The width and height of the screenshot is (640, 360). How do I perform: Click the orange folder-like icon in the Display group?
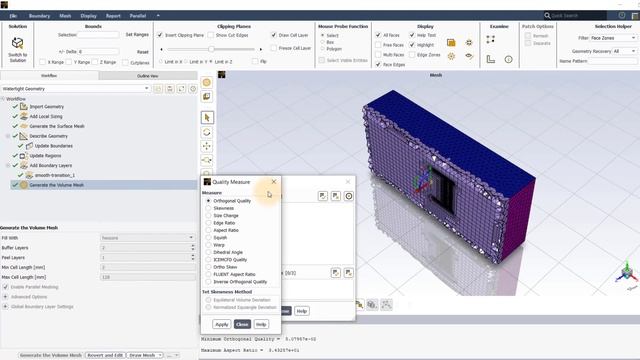point(451,42)
